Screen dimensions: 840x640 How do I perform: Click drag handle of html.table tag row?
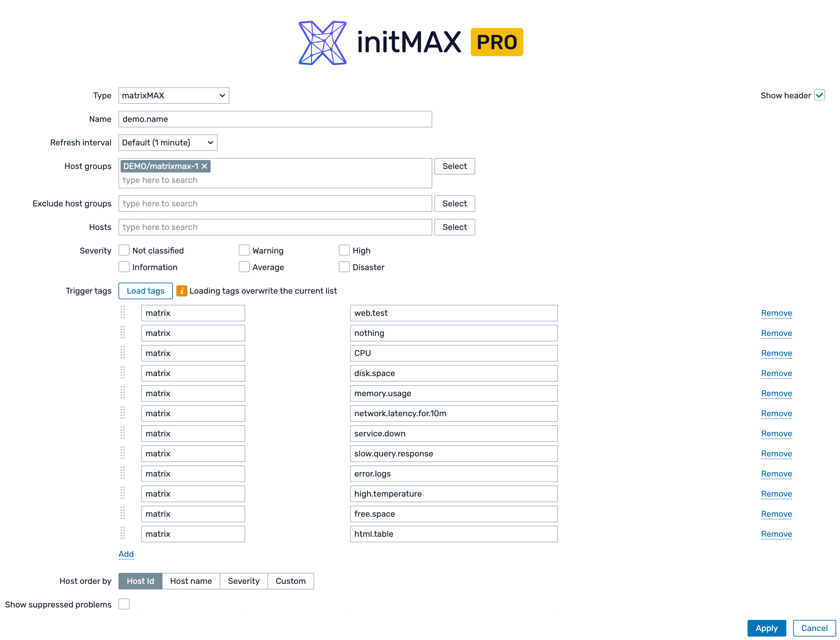(x=123, y=534)
